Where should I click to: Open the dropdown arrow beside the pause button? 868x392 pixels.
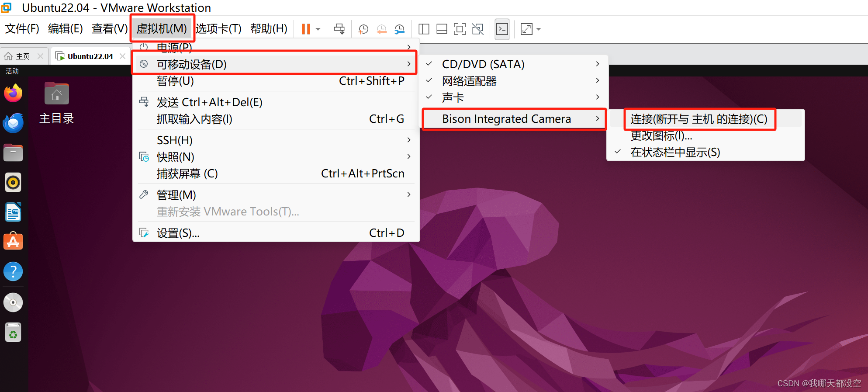click(x=318, y=29)
